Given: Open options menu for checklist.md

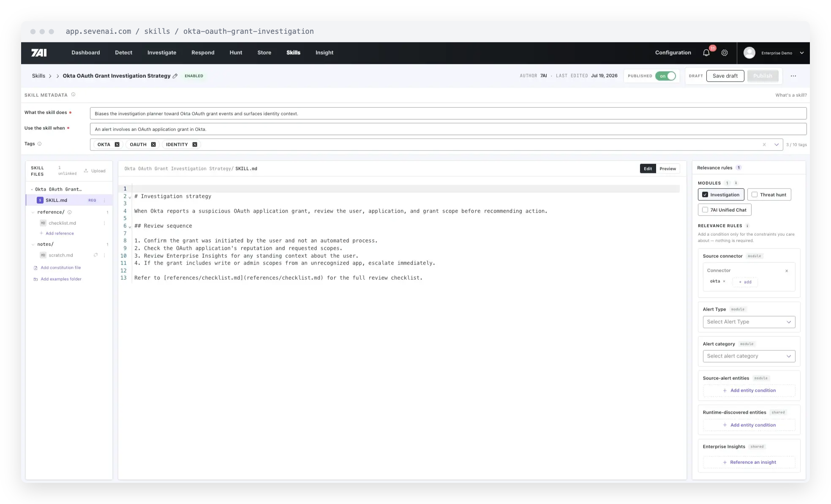Looking at the screenshot, I should click(x=104, y=223).
